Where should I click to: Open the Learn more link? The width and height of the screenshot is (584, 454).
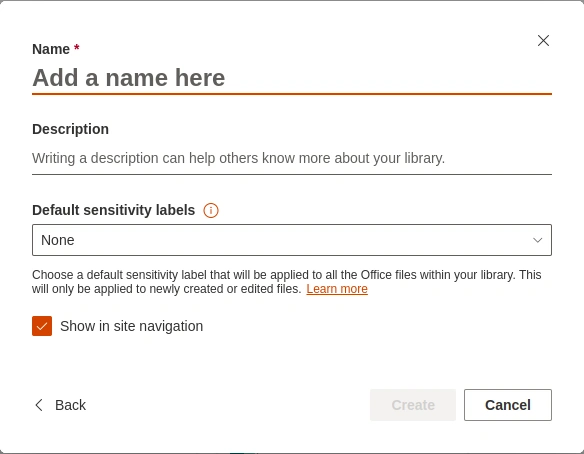[x=337, y=289]
